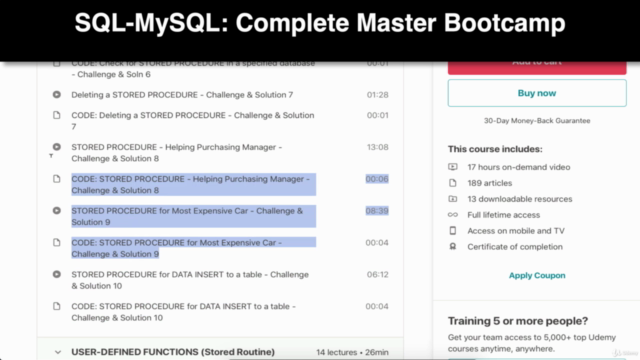
Task: Click the 17 hours on-demand video text
Action: 519,167
